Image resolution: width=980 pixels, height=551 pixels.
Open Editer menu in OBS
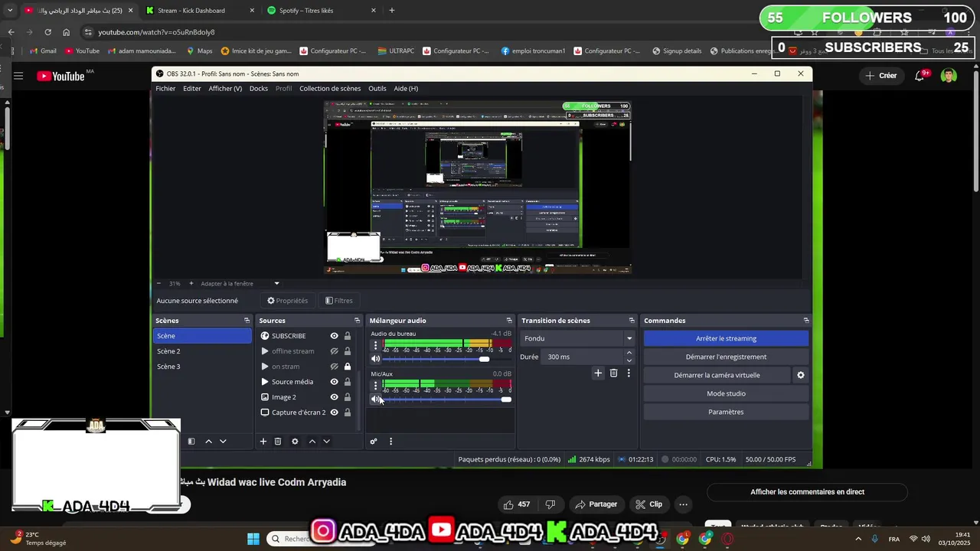pyautogui.click(x=192, y=89)
